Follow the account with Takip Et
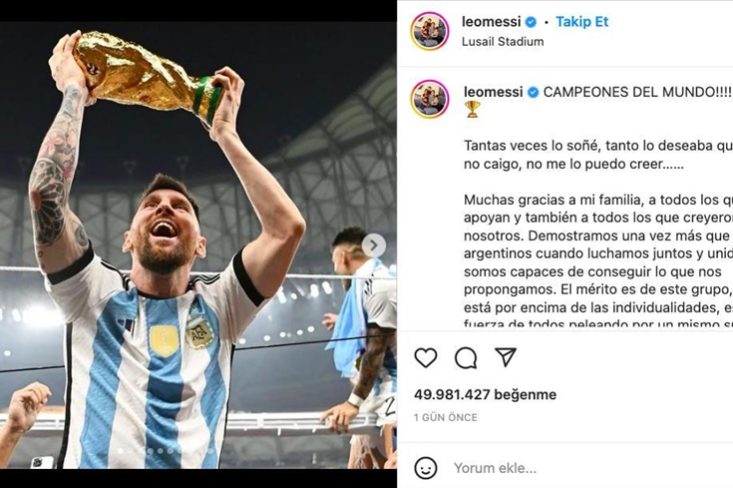The height and width of the screenshot is (488, 733). pos(582,22)
